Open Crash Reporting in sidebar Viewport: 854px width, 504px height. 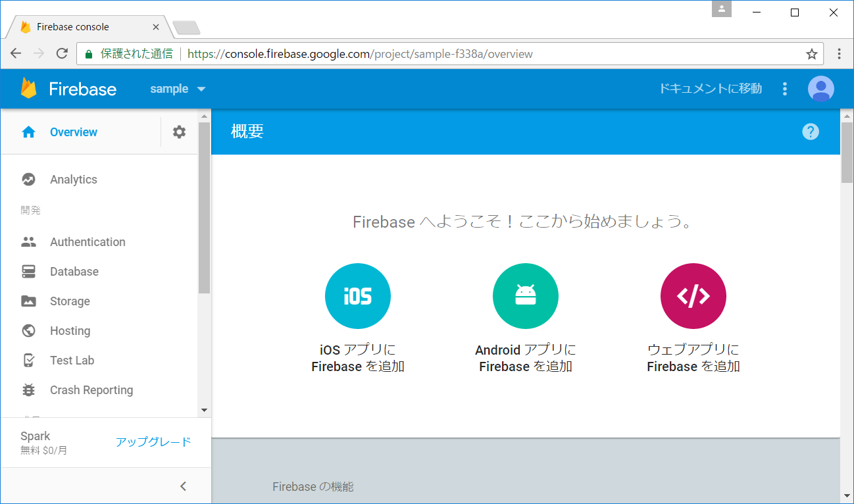91,390
